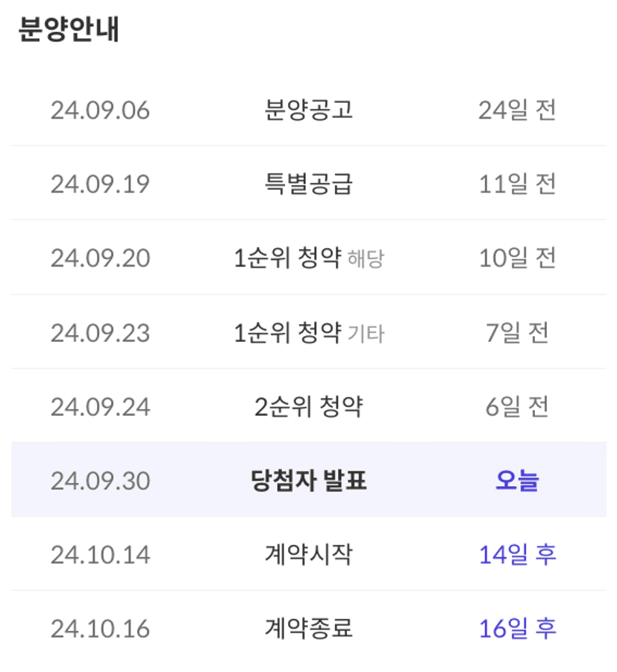Open the 계약시작 schedule item

[x=308, y=555]
